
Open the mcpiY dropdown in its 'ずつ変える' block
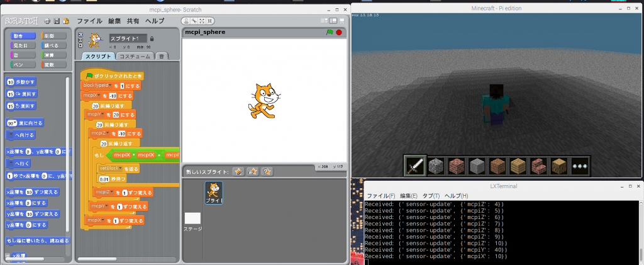[108, 206]
